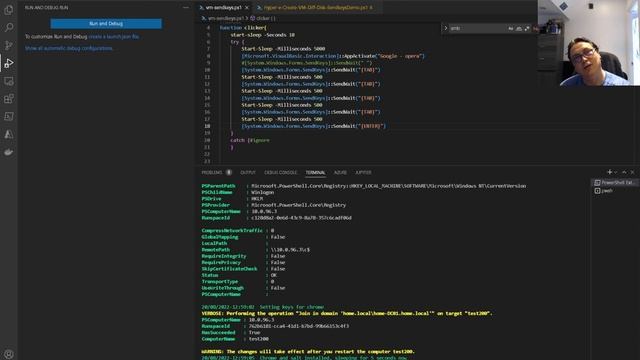Click the yellow VERBOSE join domain message
This screenshot has width=640, height=360.
(347, 313)
